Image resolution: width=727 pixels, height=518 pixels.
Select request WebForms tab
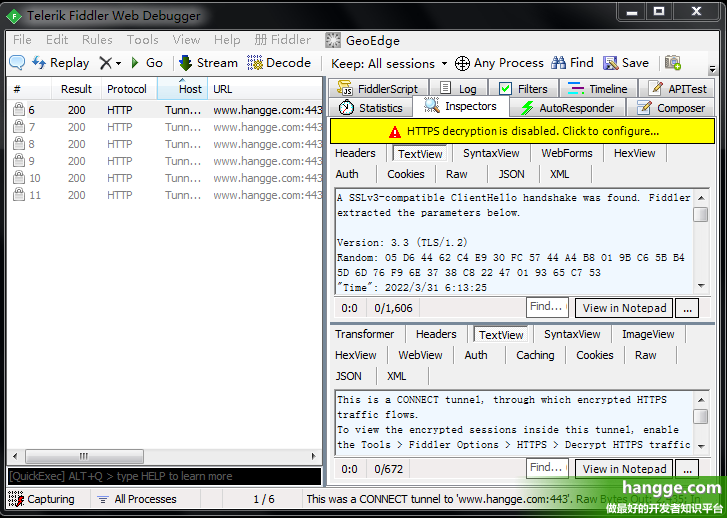point(567,153)
